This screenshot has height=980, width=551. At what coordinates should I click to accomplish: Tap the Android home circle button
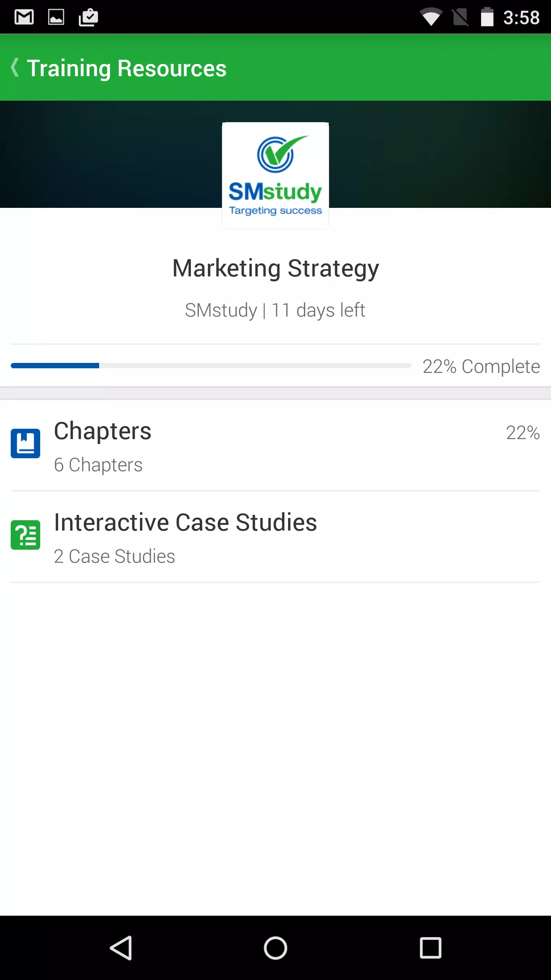click(275, 948)
